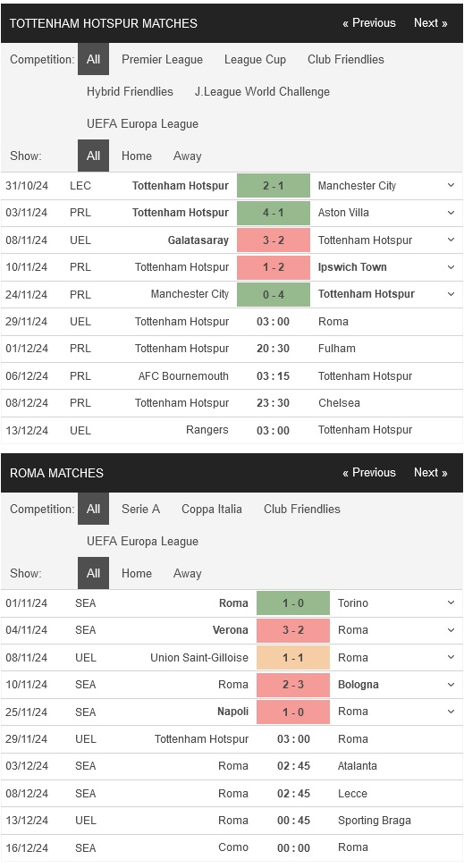Filter Tottenham matches by UEFA Europa League
This screenshot has height=868, width=464.
coord(142,123)
